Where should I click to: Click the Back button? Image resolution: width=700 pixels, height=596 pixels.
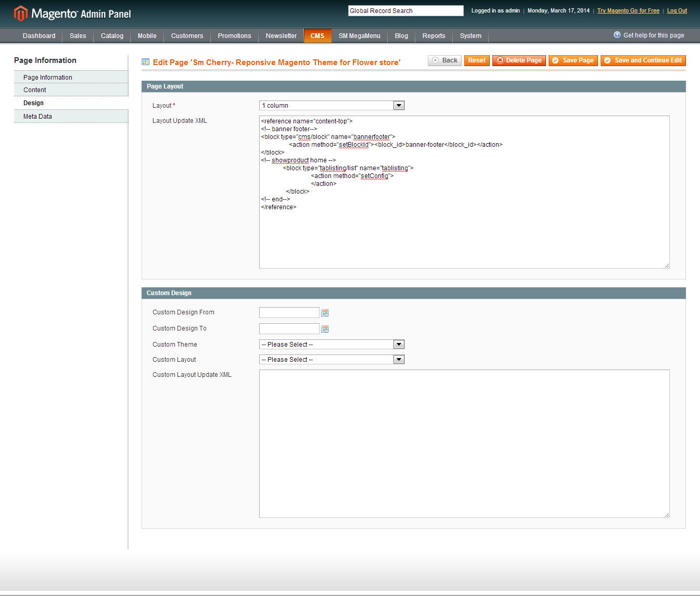445,60
